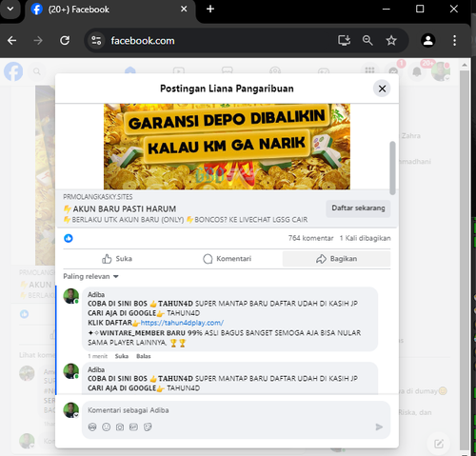Expand the Paling relevan sort dropdown

(90, 276)
